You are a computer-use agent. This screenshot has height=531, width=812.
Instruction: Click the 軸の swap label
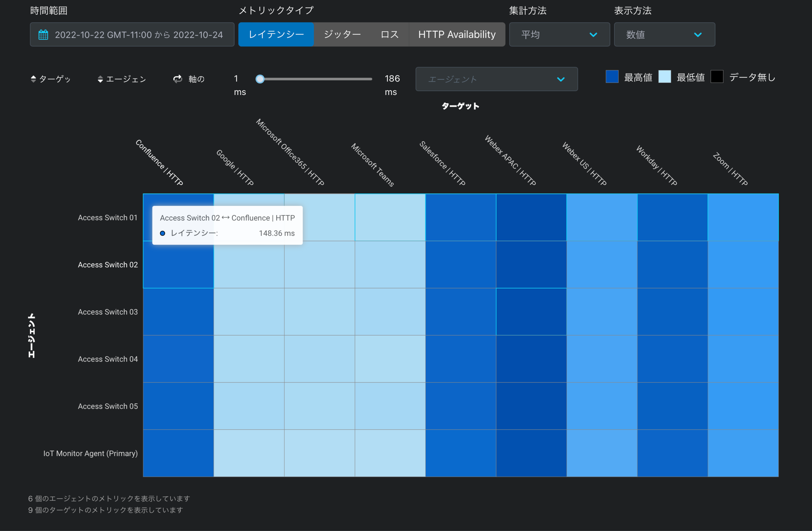[x=196, y=79]
